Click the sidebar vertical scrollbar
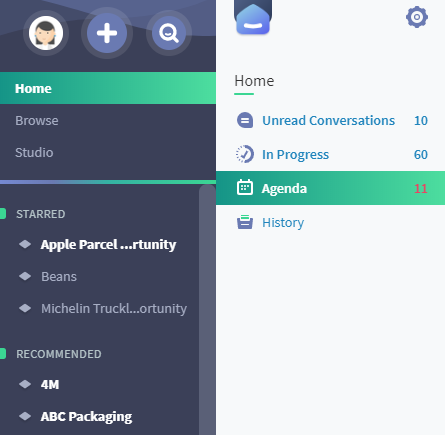The image size is (445, 435). tap(207, 310)
